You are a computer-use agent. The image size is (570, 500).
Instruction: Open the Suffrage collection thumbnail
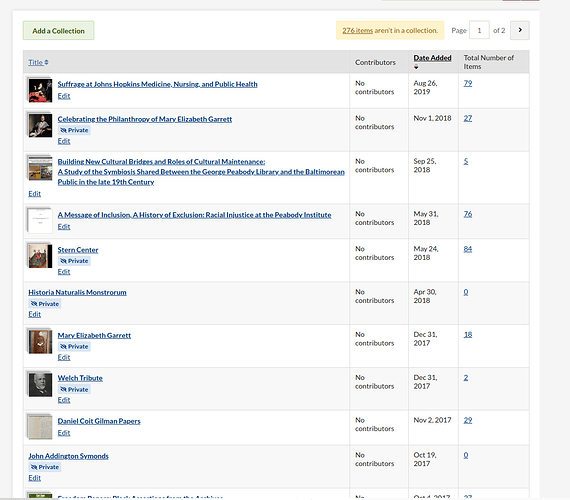tap(40, 91)
